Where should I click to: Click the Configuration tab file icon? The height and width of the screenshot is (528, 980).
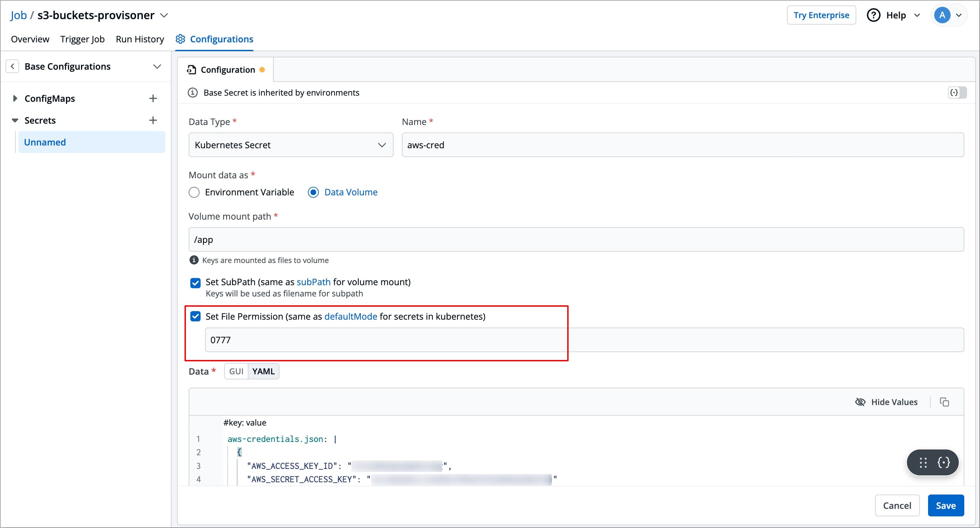[x=192, y=69]
